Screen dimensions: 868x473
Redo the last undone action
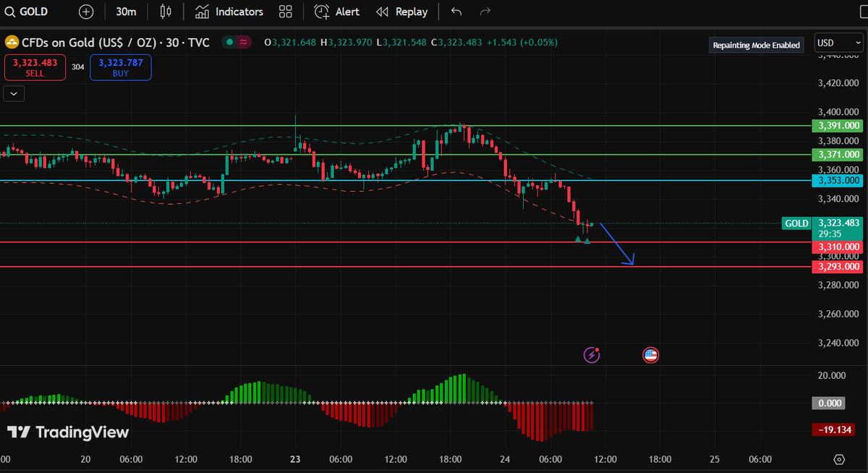coord(485,12)
